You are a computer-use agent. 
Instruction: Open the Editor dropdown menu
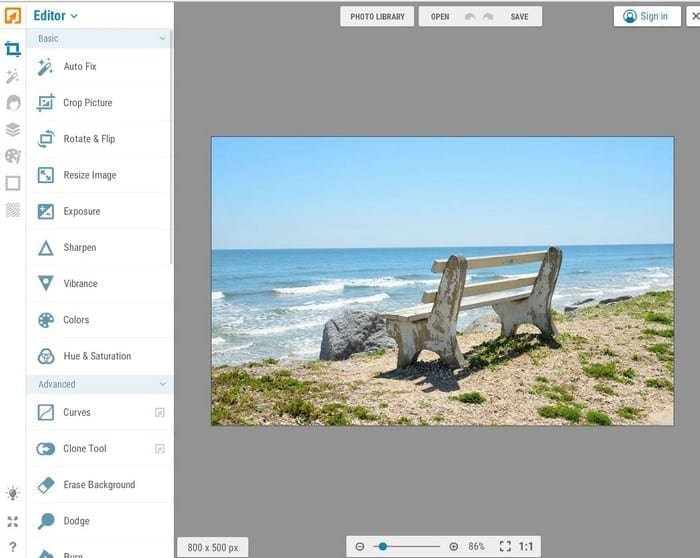55,16
